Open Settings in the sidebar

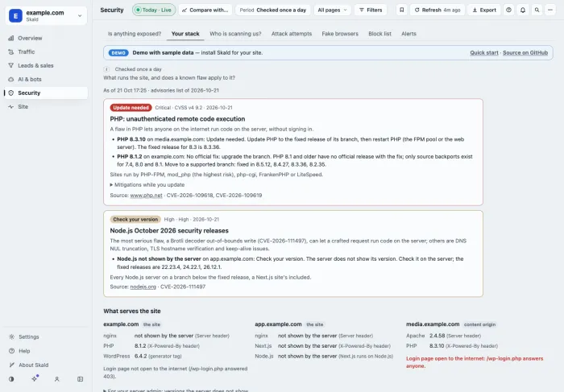point(46,336)
